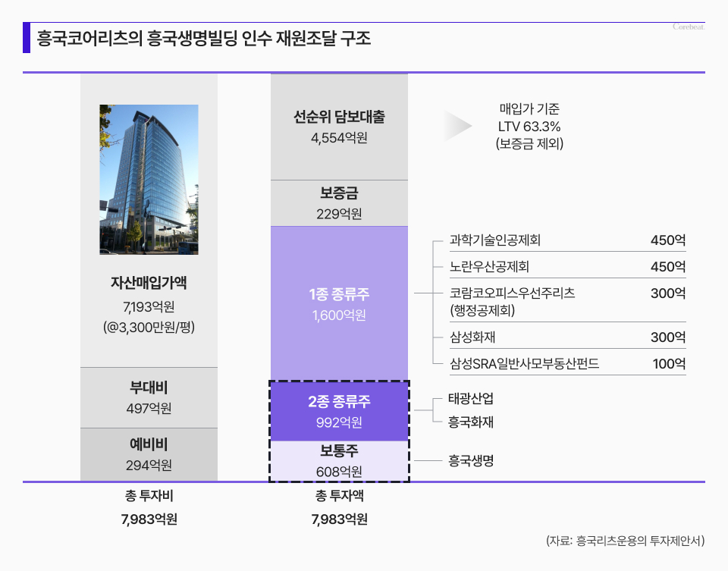Click the 1종 종류주 1,600억원 purple block
The height and width of the screenshot is (571, 728).
pos(339,303)
